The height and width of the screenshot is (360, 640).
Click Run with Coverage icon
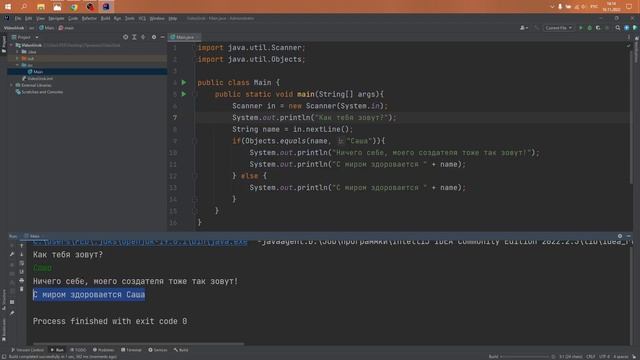click(598, 28)
